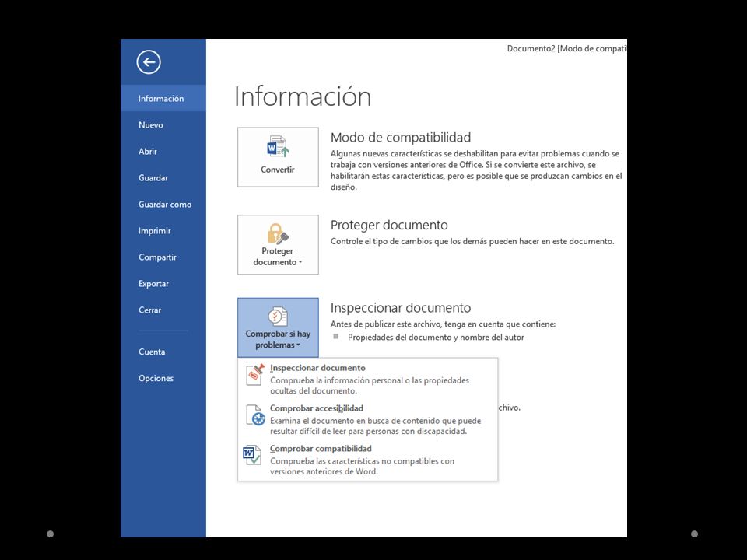The image size is (747, 560).
Task: Click the Información page title
Action: tap(303, 96)
